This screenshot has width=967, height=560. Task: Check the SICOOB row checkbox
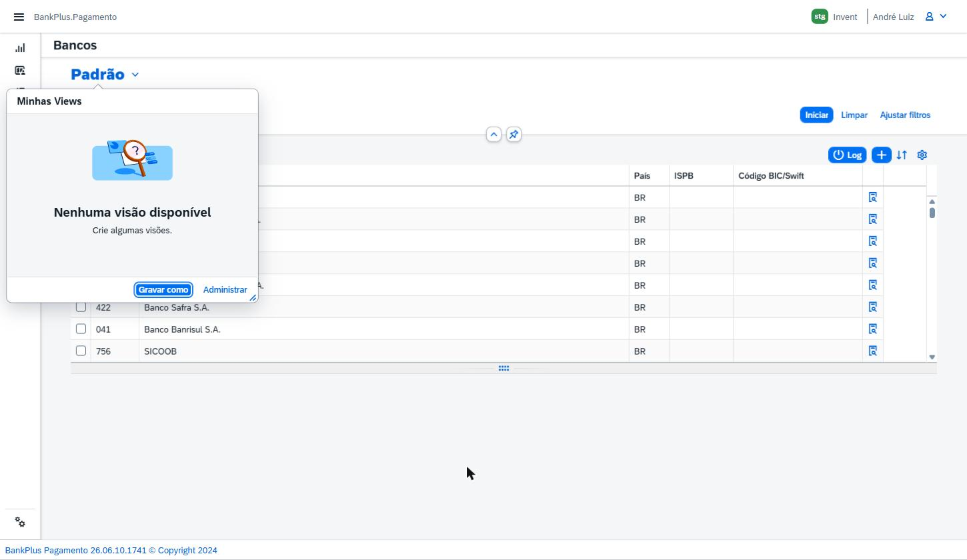81,351
